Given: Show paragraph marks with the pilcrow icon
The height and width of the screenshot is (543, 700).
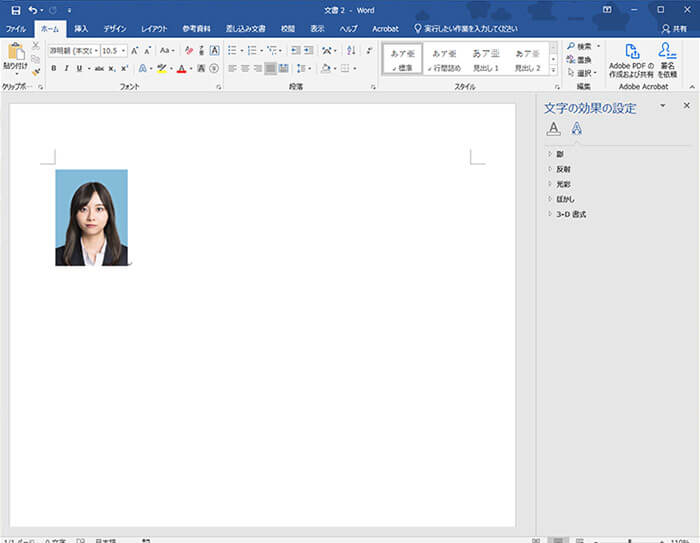Looking at the screenshot, I should pyautogui.click(x=369, y=50).
